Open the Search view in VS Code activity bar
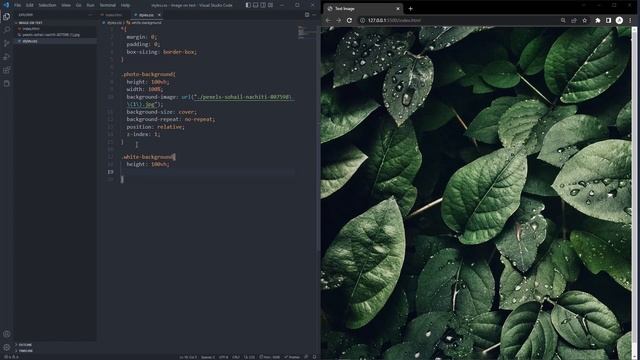The height and width of the screenshot is (360, 640). pyautogui.click(x=7, y=30)
